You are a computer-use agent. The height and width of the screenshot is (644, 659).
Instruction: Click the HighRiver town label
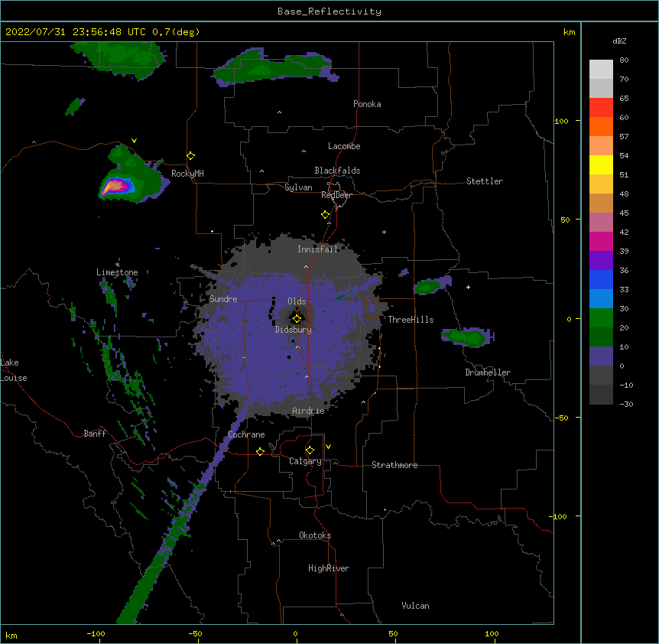tap(329, 568)
